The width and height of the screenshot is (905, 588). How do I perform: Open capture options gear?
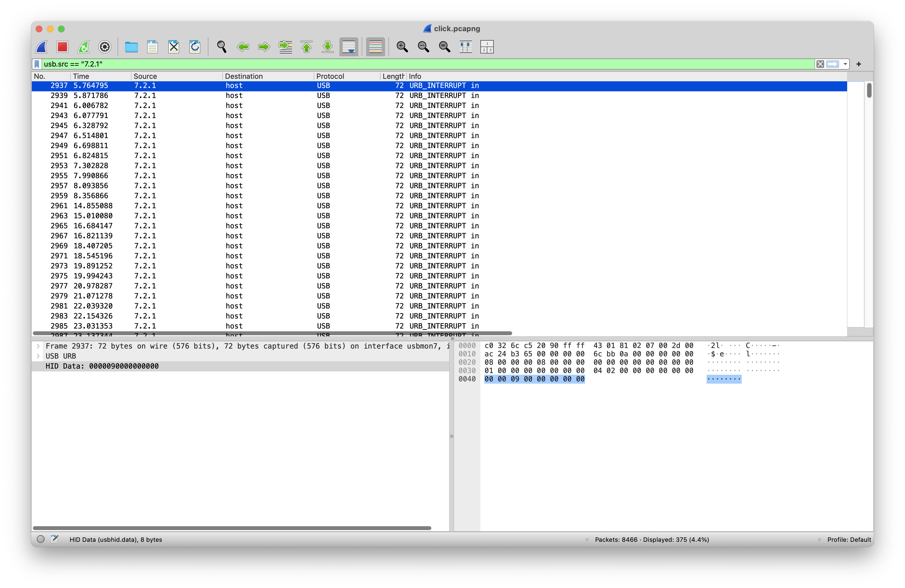pyautogui.click(x=104, y=47)
